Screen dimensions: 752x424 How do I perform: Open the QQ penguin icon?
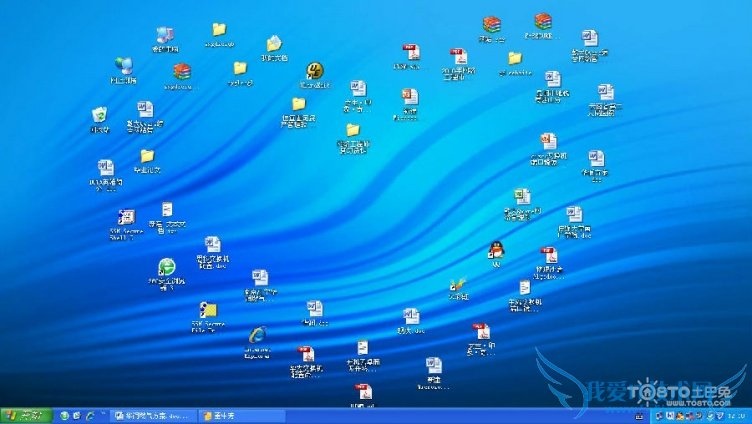click(x=496, y=251)
